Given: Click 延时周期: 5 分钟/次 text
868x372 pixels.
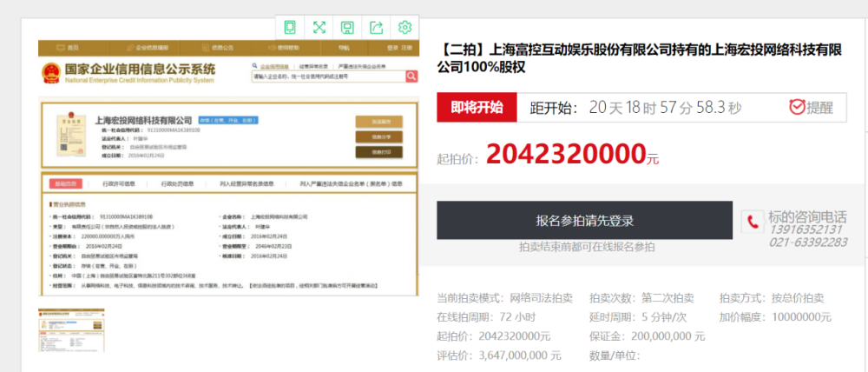Looking at the screenshot, I should (x=638, y=317).
